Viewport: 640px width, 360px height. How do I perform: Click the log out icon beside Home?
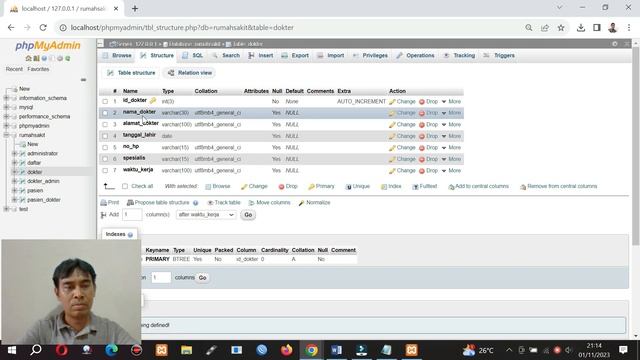click(36, 58)
